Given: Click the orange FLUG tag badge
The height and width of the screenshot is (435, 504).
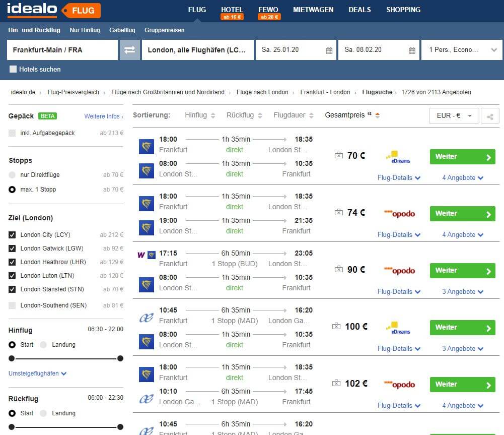Looking at the screenshot, I should 81,11.
